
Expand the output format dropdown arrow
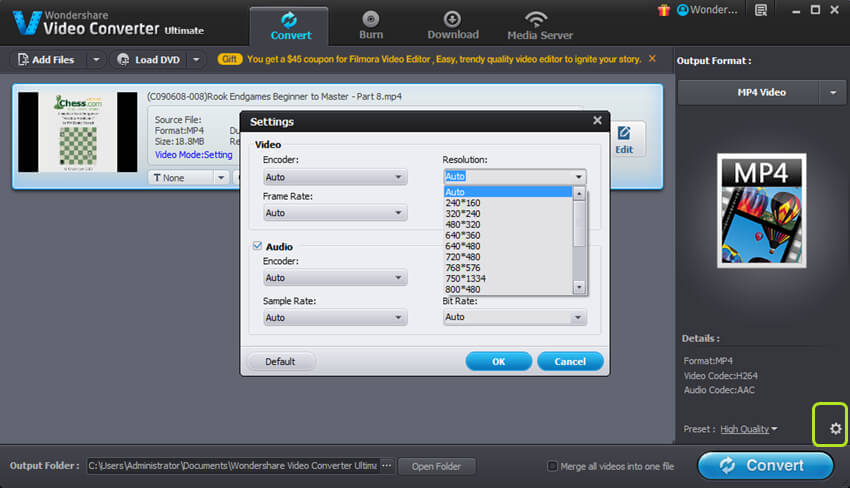pyautogui.click(x=833, y=93)
